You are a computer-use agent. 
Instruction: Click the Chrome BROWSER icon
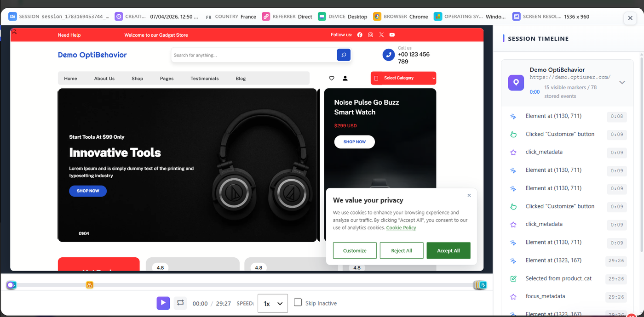(377, 17)
